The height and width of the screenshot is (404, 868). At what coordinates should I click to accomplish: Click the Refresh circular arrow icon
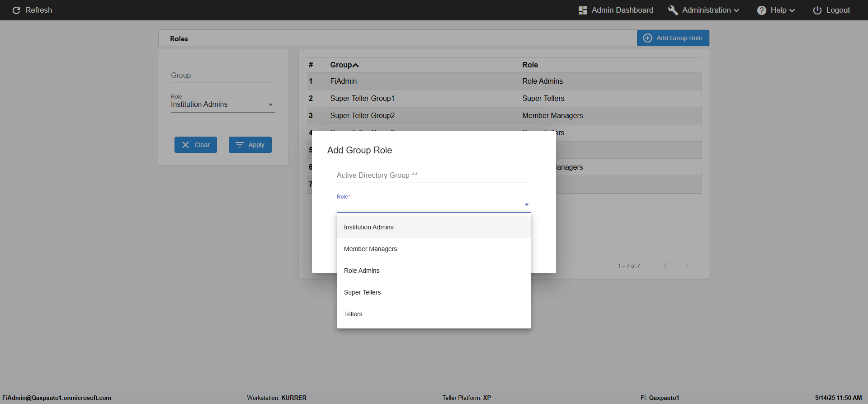point(16,10)
